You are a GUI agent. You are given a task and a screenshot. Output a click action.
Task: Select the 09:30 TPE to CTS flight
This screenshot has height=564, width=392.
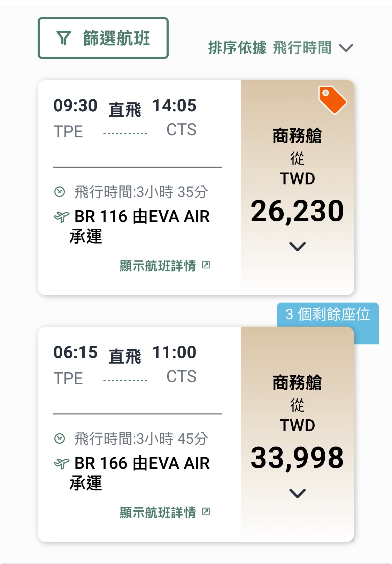(x=139, y=188)
